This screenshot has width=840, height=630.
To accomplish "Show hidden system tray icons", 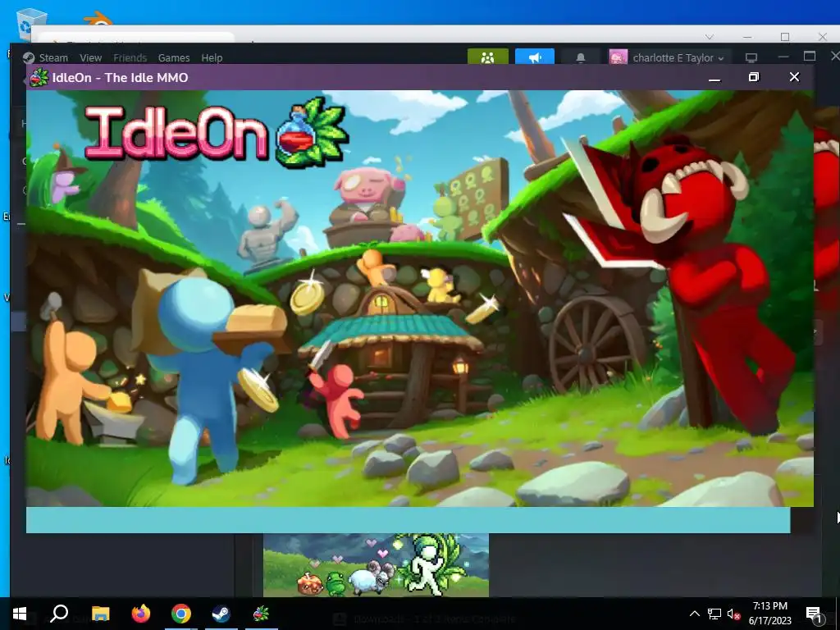I will [x=694, y=614].
